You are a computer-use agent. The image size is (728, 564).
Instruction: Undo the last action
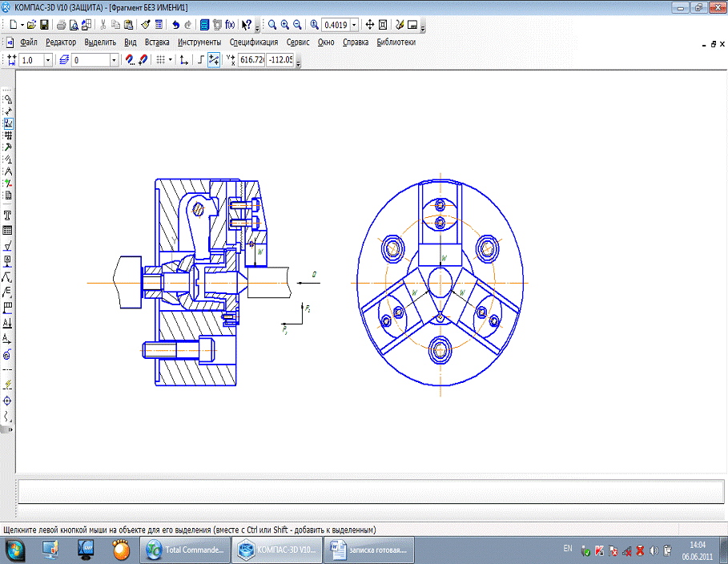(x=175, y=25)
